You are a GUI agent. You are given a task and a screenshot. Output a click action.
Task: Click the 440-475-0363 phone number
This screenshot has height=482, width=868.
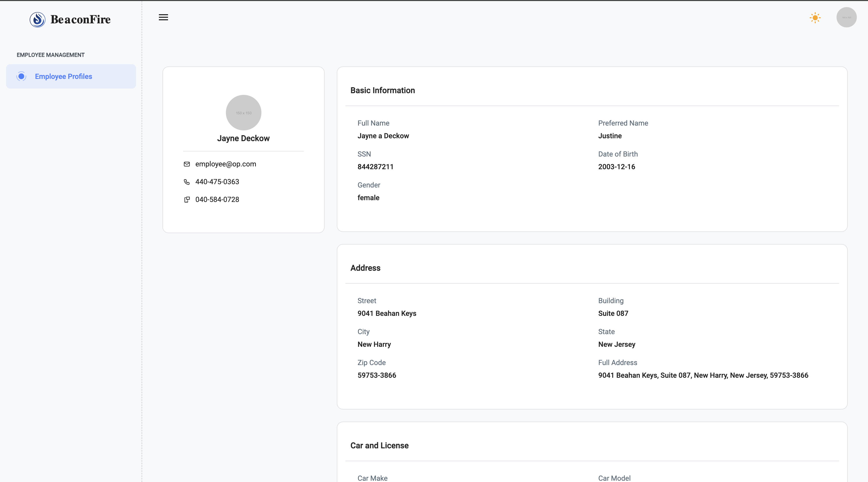[x=217, y=182]
